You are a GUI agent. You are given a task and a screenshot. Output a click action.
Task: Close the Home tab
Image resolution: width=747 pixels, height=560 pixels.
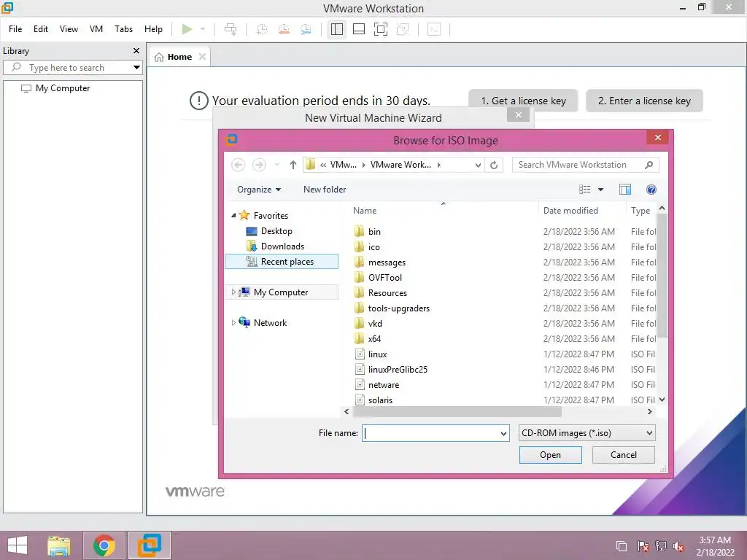click(x=203, y=57)
